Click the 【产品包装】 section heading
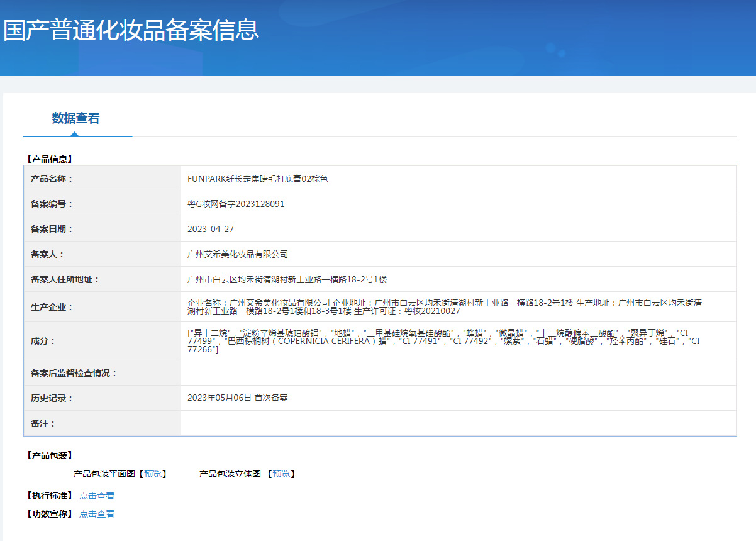This screenshot has height=541, width=756. click(48, 455)
